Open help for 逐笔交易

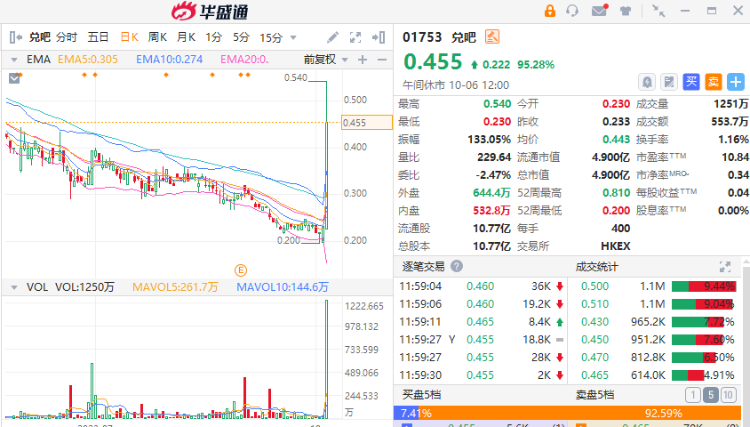click(457, 266)
